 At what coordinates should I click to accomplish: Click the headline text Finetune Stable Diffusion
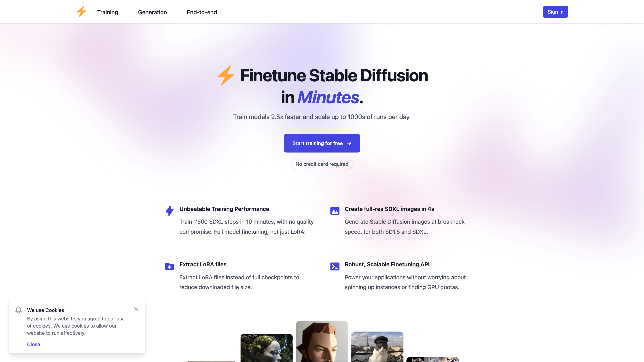pyautogui.click(x=334, y=76)
